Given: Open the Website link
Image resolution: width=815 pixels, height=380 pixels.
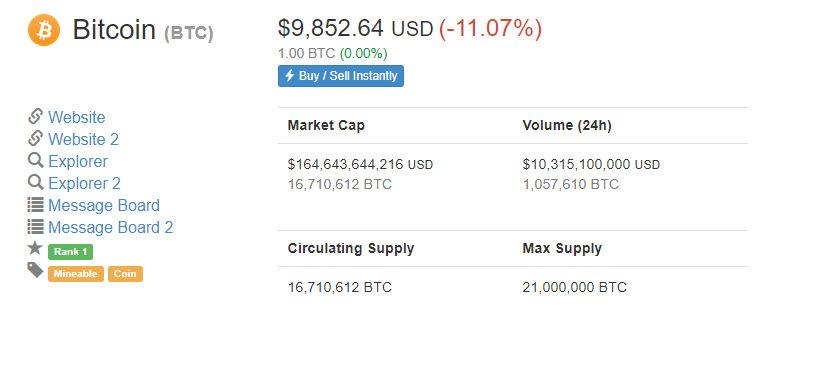Looking at the screenshot, I should pyautogui.click(x=77, y=117).
